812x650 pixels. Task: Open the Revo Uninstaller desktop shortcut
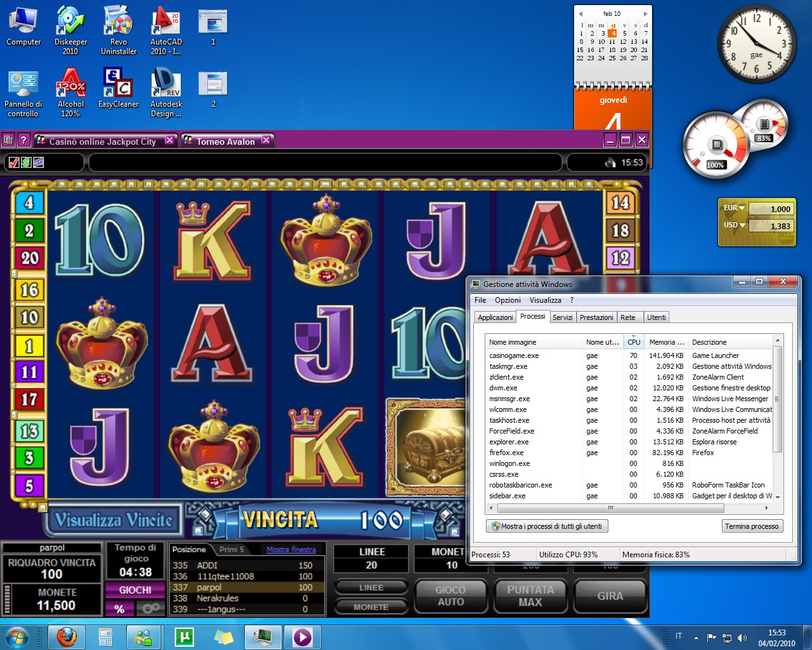(119, 30)
